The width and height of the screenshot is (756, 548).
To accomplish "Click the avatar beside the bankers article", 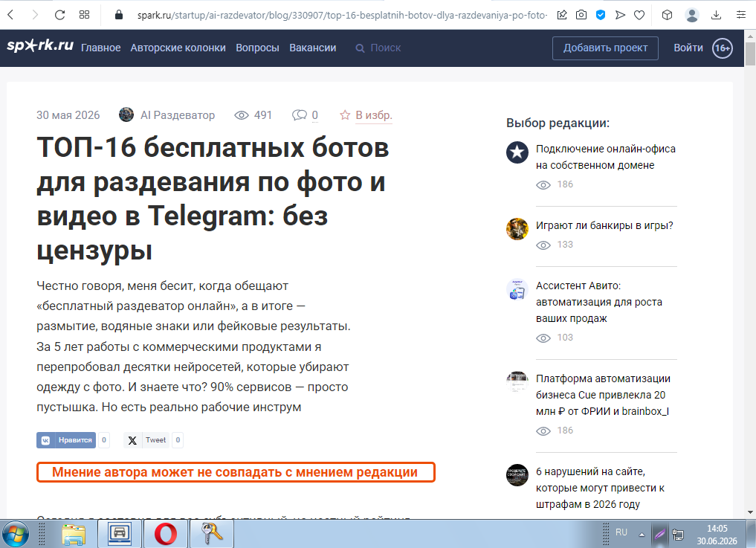I will 517,229.
